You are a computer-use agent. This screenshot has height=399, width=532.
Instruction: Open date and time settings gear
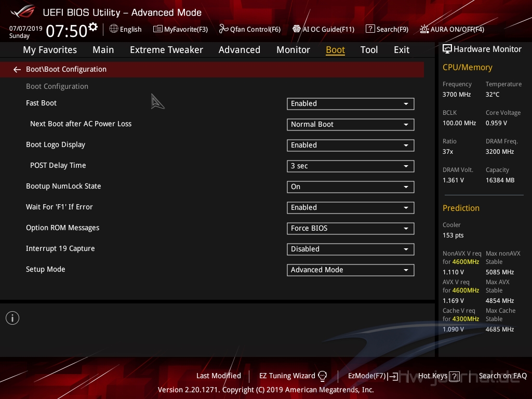click(x=93, y=26)
